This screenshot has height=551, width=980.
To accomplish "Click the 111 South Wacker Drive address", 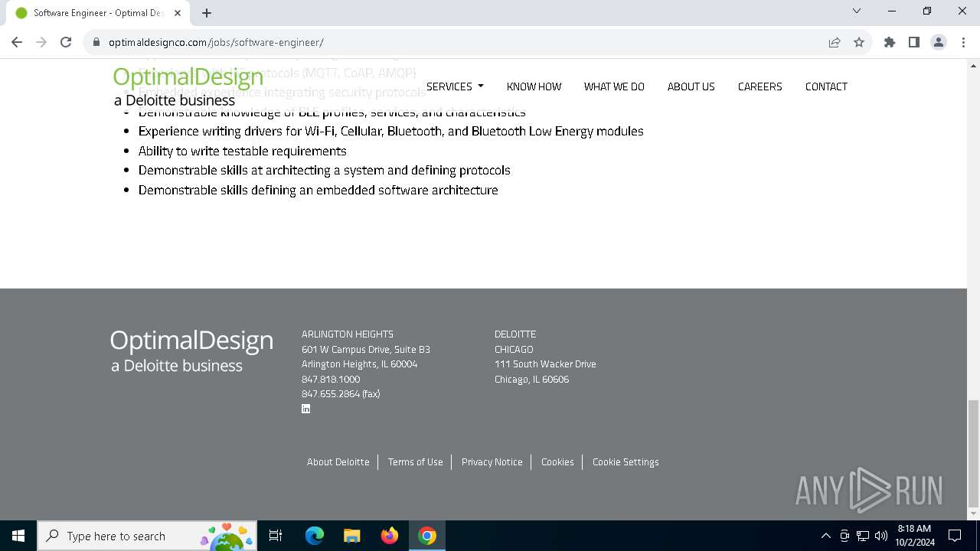I will tap(545, 364).
